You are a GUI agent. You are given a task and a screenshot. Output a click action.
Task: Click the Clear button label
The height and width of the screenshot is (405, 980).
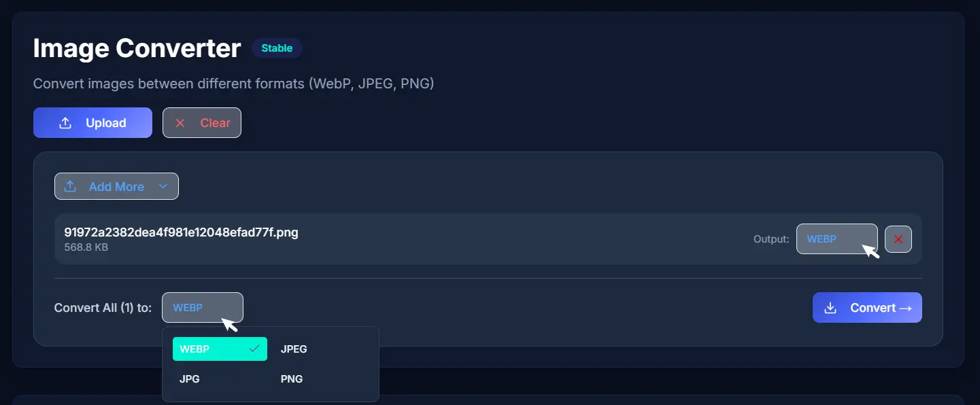pos(215,123)
